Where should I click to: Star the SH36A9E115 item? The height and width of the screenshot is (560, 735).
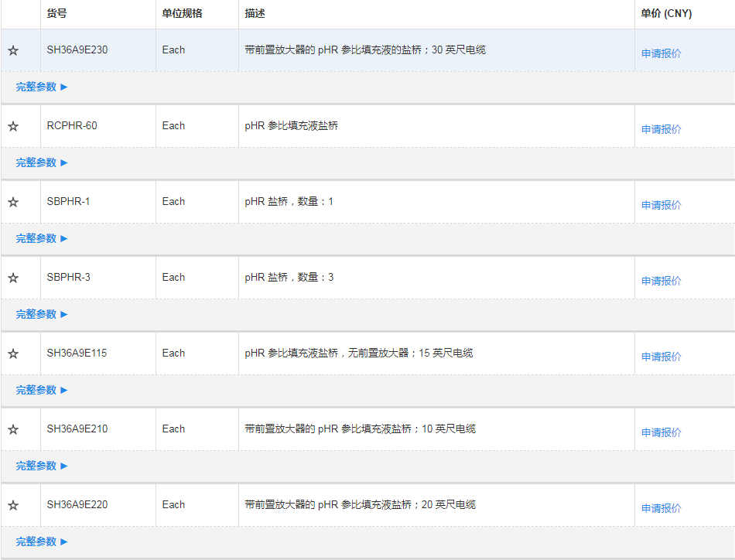(x=13, y=354)
